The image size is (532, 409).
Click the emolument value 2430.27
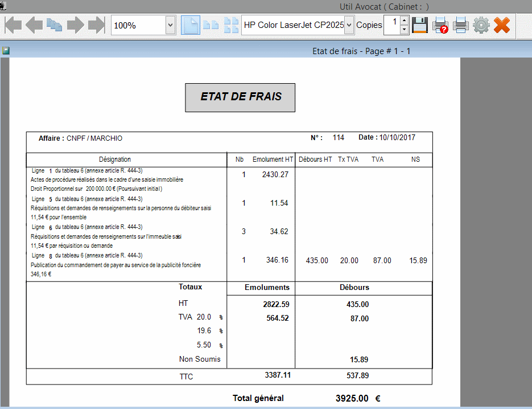(x=275, y=175)
